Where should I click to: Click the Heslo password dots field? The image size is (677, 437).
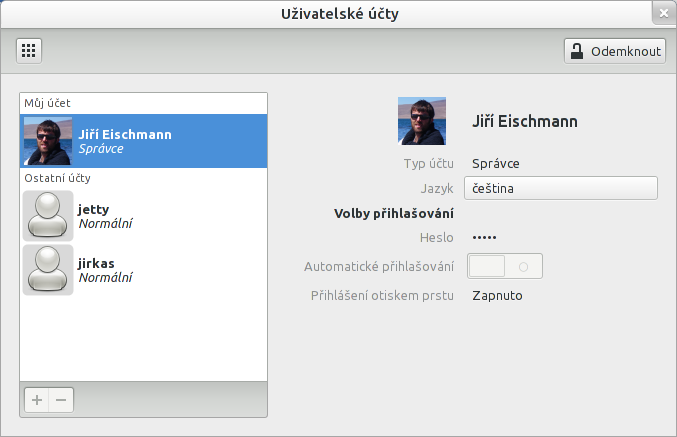(484, 238)
